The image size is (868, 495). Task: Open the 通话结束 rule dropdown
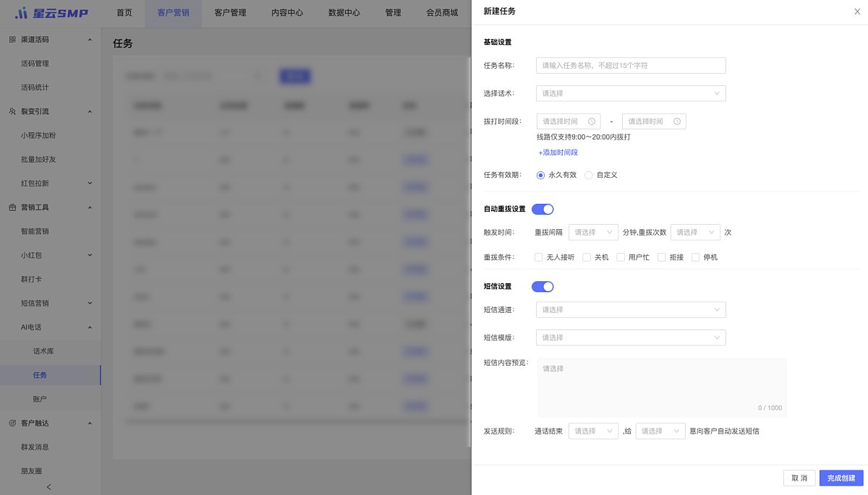593,431
